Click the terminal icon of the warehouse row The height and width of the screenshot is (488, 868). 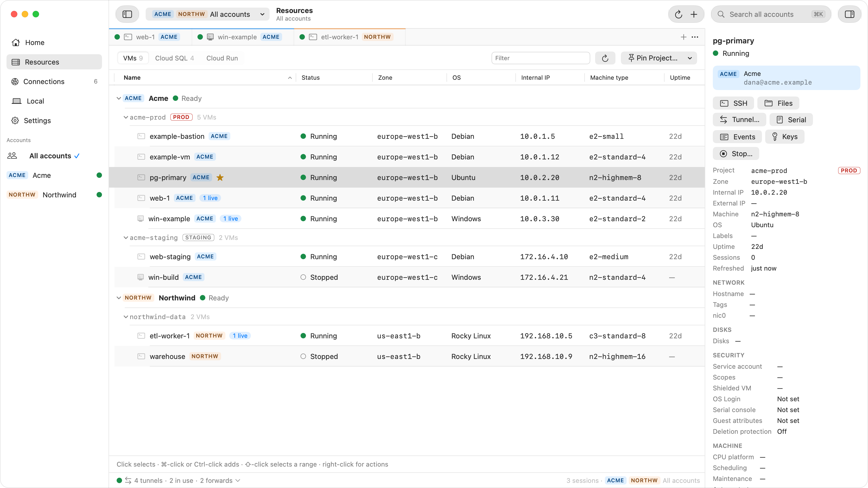click(141, 356)
